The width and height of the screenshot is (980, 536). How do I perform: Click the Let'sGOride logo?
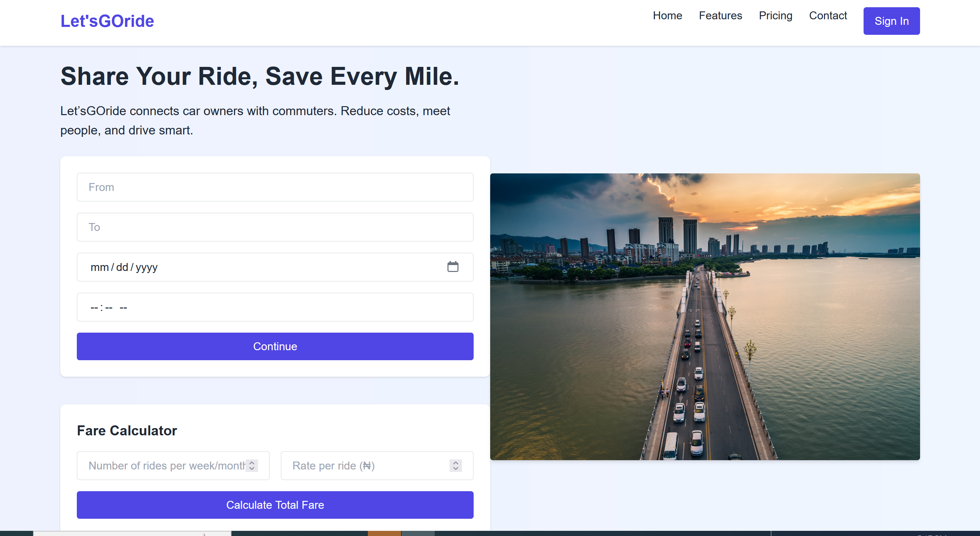(107, 21)
